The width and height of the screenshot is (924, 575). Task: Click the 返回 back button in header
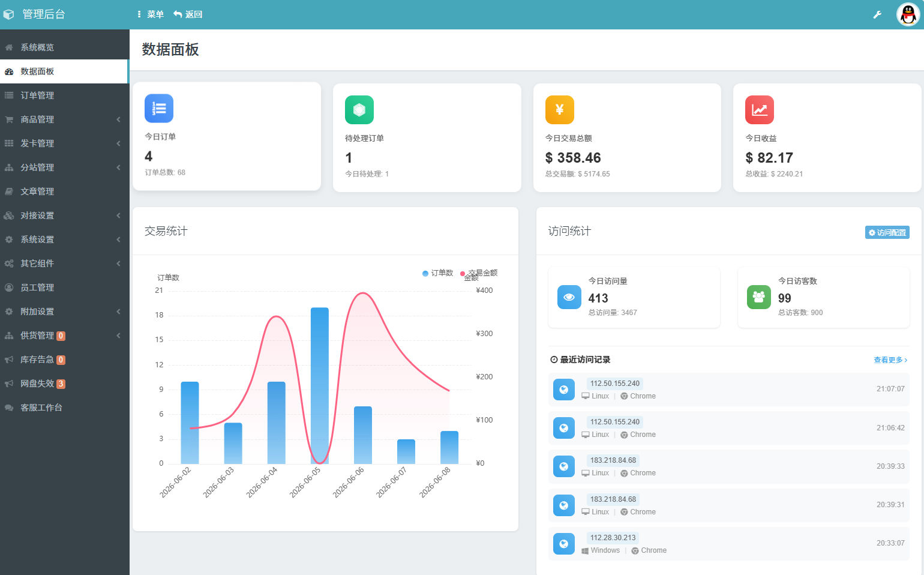(x=188, y=14)
